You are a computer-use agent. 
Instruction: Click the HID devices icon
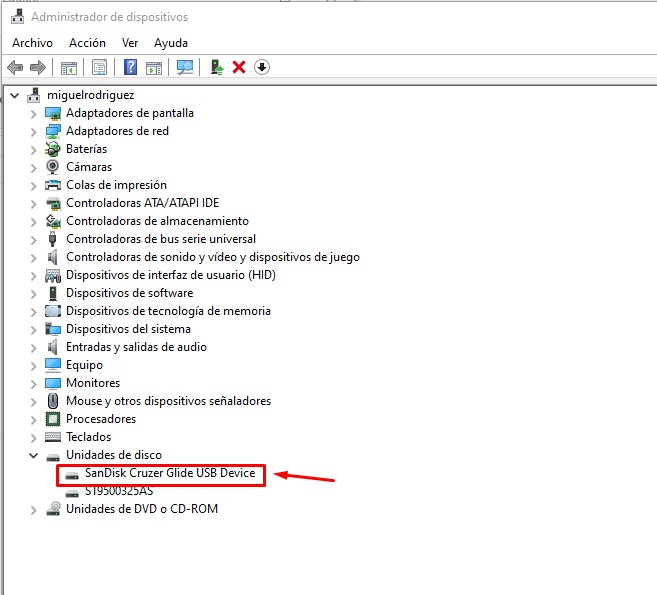(x=53, y=275)
